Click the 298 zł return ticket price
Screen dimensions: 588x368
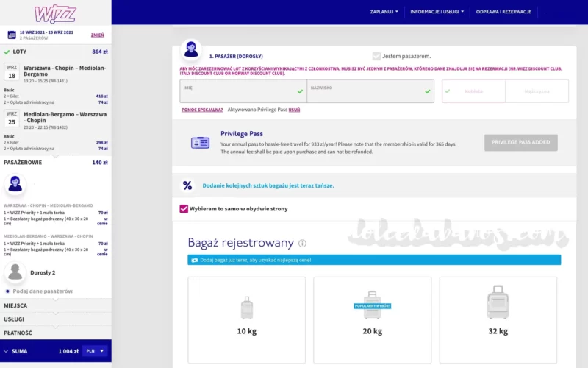coord(101,143)
